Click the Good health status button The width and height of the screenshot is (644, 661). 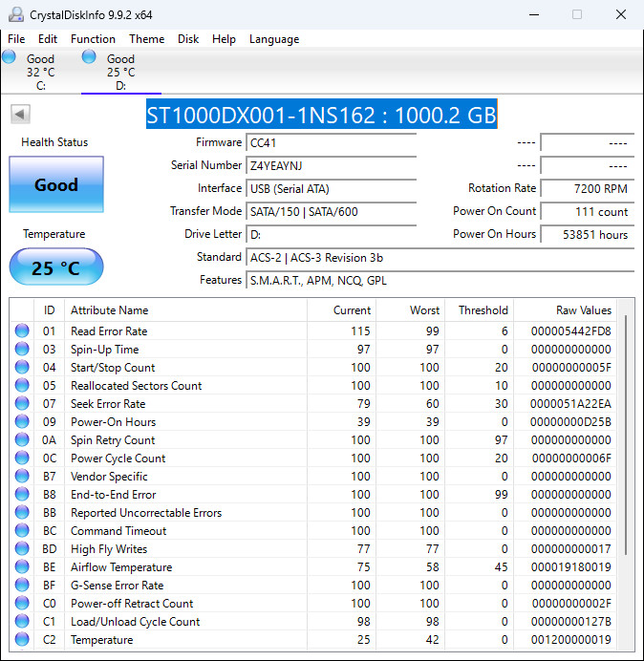56,184
